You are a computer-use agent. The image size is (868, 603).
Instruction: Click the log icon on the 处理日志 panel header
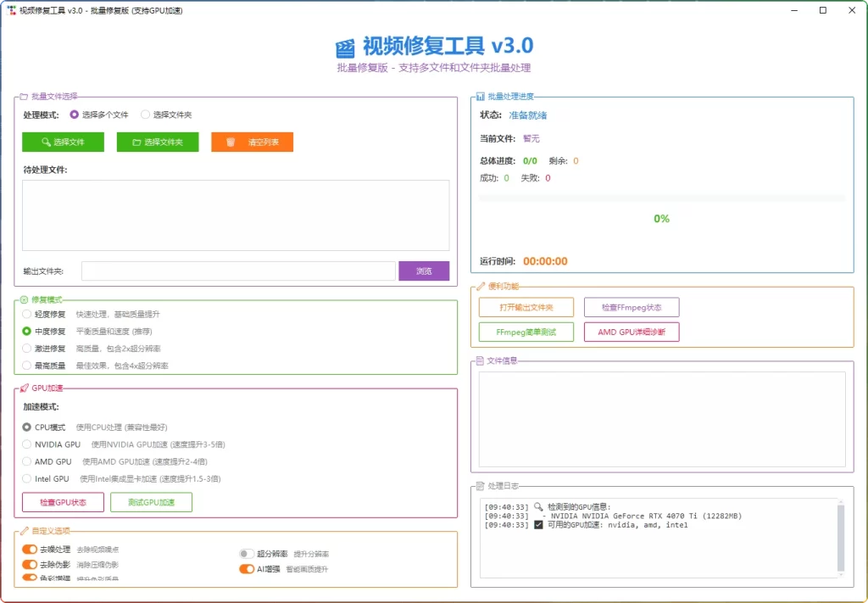tap(481, 485)
